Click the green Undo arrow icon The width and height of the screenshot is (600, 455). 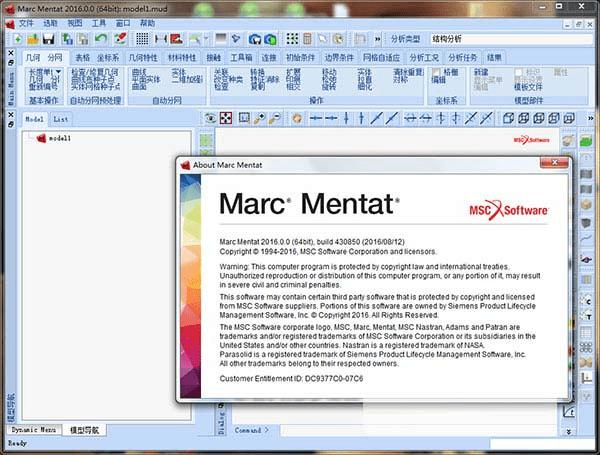click(101, 39)
